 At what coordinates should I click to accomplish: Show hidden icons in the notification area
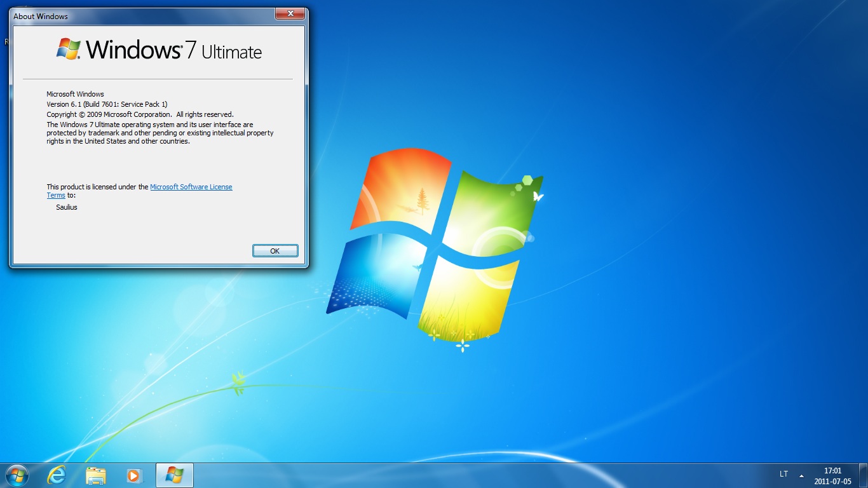coord(801,475)
